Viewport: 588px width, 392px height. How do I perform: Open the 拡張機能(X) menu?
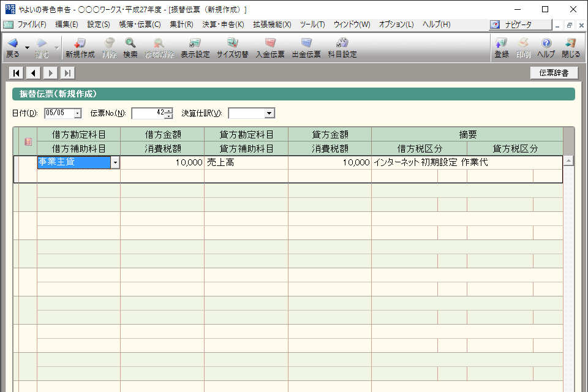(x=272, y=24)
